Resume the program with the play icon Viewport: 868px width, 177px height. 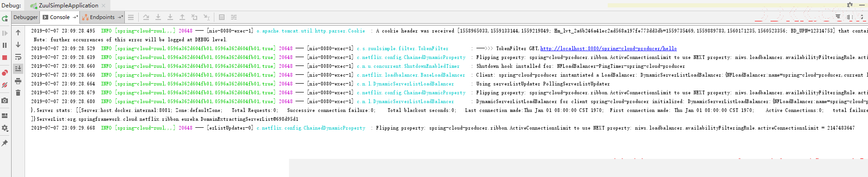pyautogui.click(x=5, y=33)
